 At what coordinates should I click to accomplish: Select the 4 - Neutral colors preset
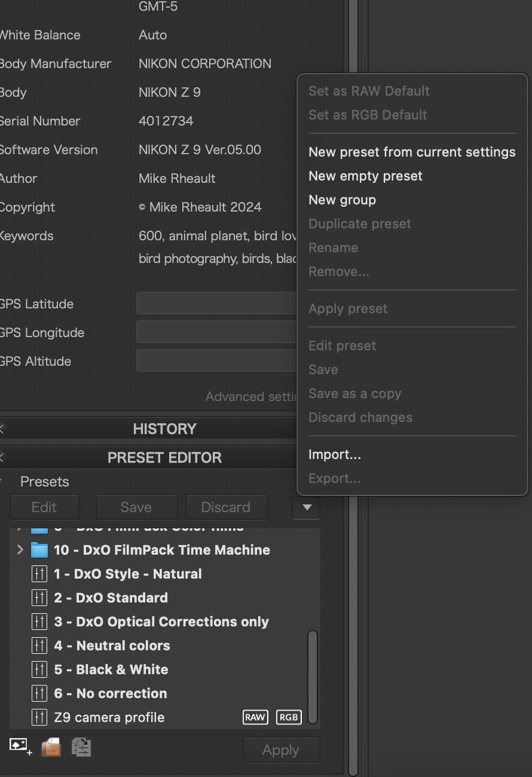pyautogui.click(x=112, y=646)
